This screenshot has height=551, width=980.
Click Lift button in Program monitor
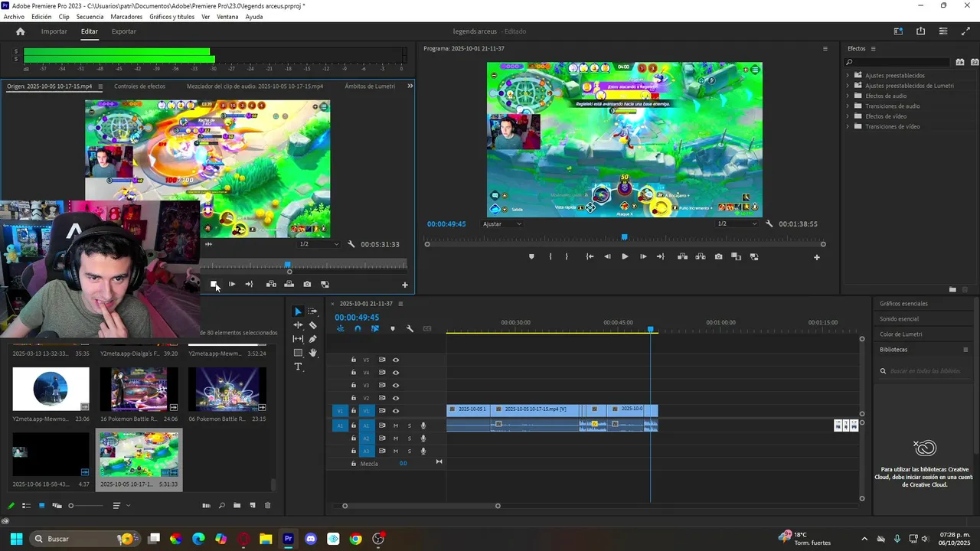point(682,257)
